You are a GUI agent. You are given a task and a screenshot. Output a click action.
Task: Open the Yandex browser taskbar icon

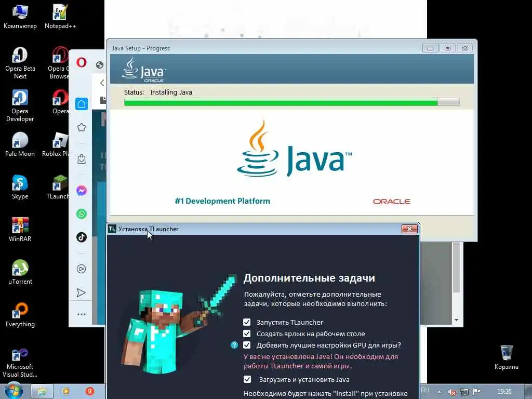(x=89, y=392)
